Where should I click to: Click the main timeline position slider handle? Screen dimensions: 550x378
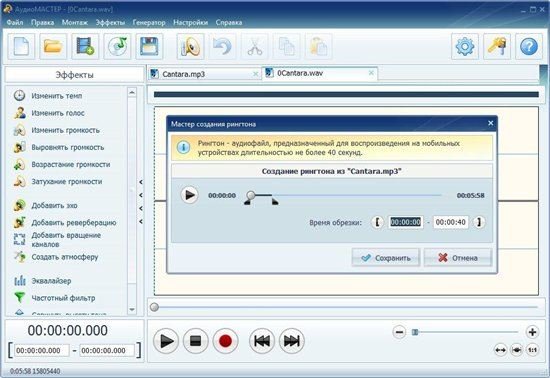coord(154,307)
